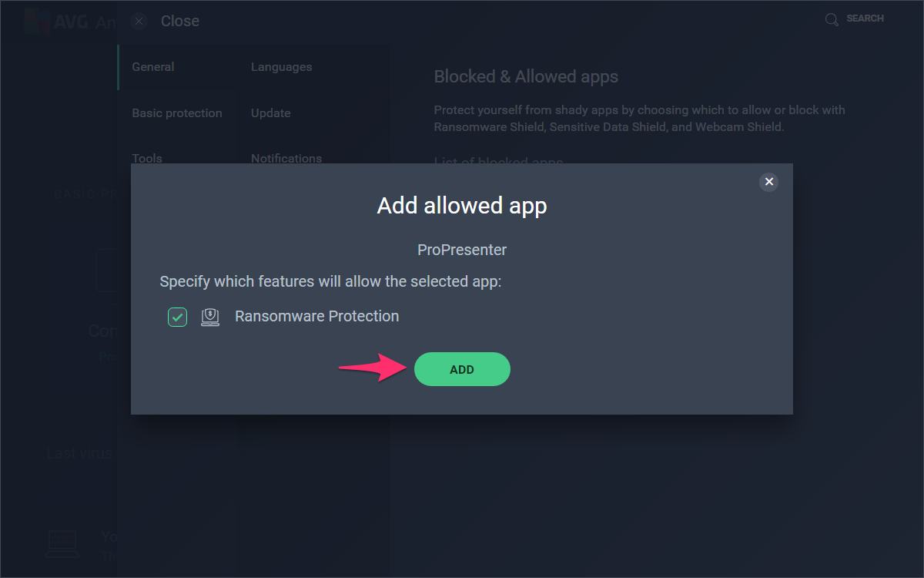Click the computer icon at bottom left
The height and width of the screenshot is (578, 924).
click(x=62, y=543)
